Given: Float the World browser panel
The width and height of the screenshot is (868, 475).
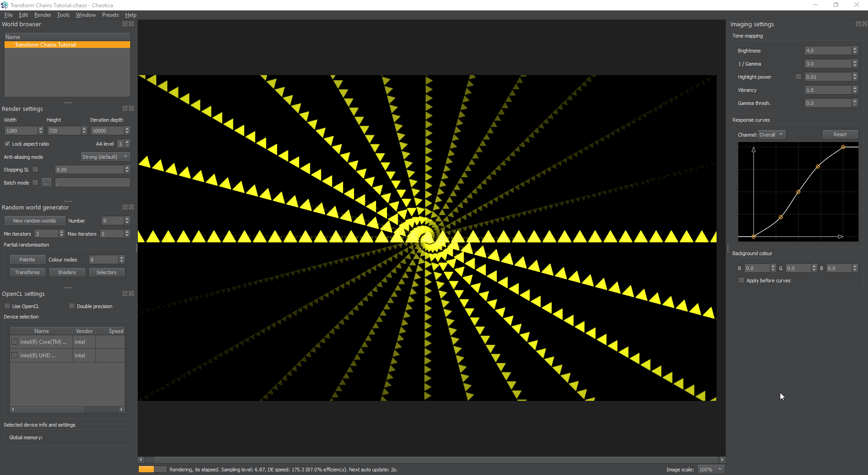Looking at the screenshot, I should pos(125,24).
